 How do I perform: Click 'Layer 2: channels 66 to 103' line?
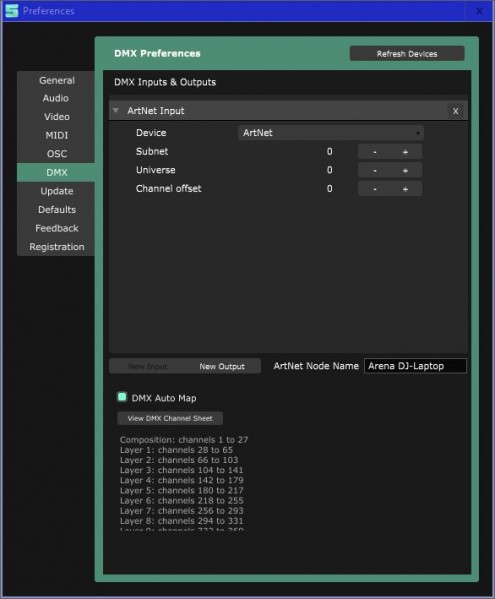tap(179, 460)
